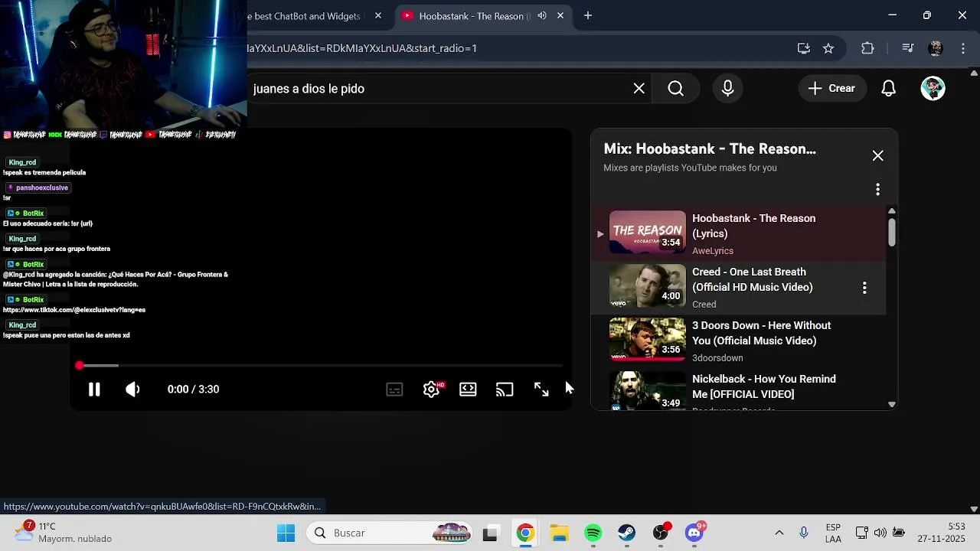Click the Mix: Hoobastank - The Reason title

[x=710, y=149]
